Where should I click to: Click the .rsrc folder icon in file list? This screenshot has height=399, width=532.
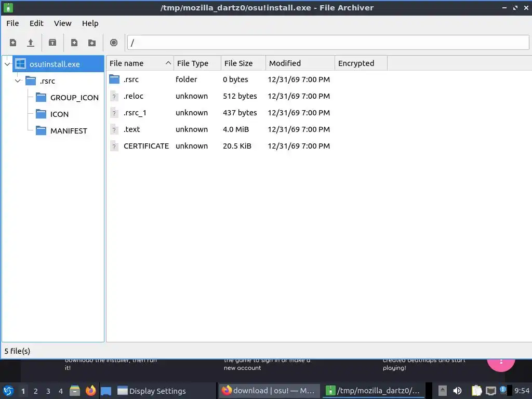point(114,79)
